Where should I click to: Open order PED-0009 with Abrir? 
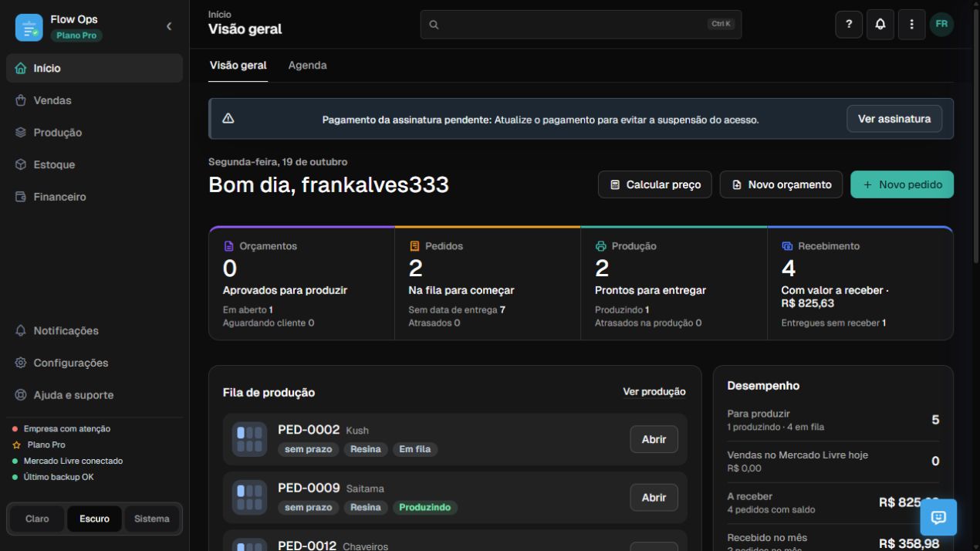point(654,498)
